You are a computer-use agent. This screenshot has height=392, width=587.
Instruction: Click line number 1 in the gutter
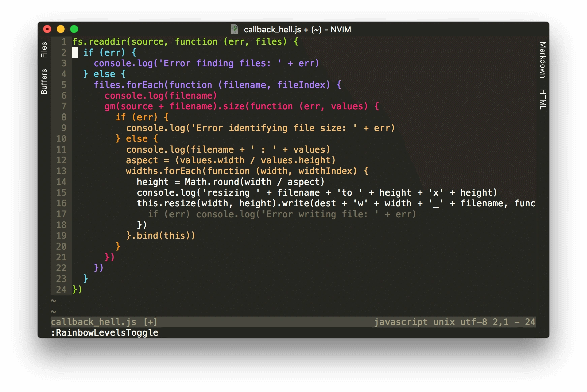64,42
